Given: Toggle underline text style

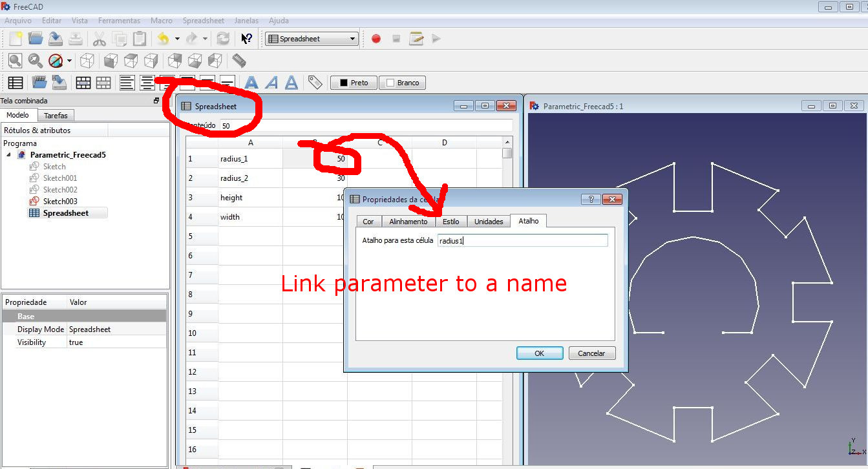Looking at the screenshot, I should [291, 83].
